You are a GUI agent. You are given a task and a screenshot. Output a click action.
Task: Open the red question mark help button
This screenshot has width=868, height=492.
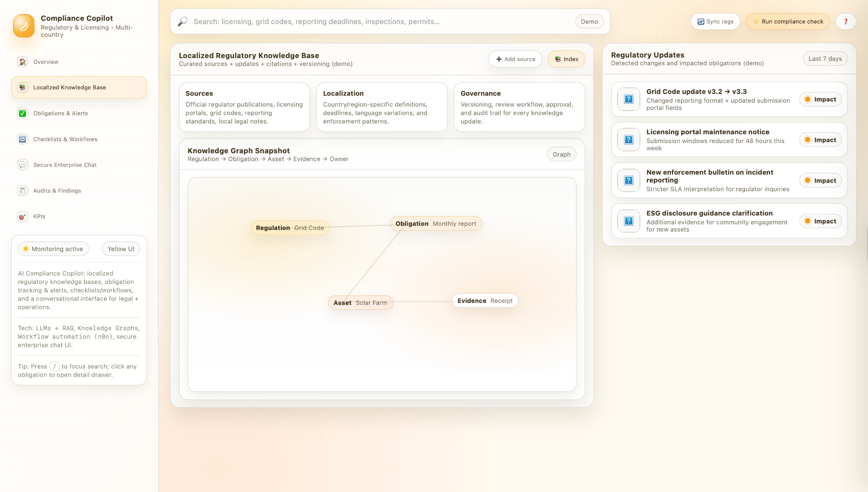coord(846,22)
